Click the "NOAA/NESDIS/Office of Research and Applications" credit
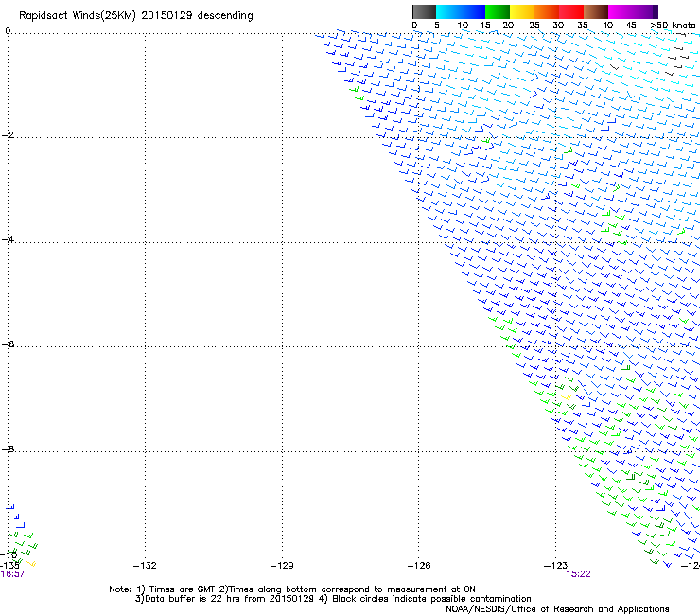Image resolution: width=700 pixels, height=615 pixels. [557, 609]
